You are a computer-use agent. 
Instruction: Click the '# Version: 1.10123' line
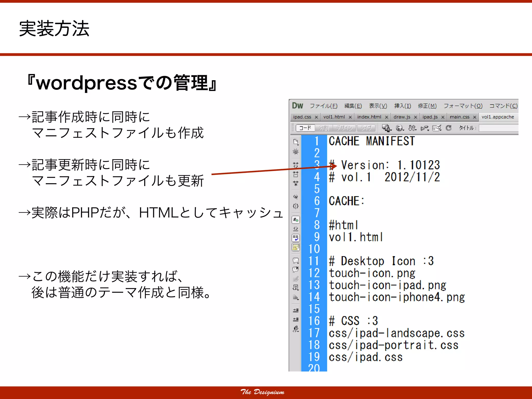coord(384,165)
